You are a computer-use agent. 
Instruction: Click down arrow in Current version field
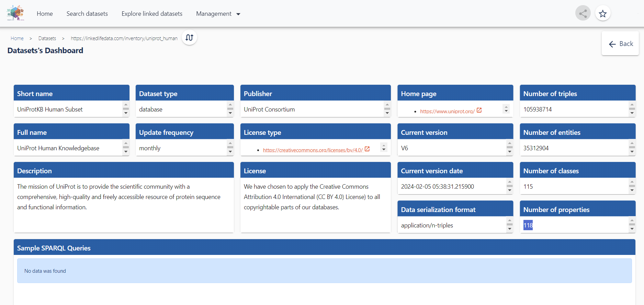(x=510, y=152)
